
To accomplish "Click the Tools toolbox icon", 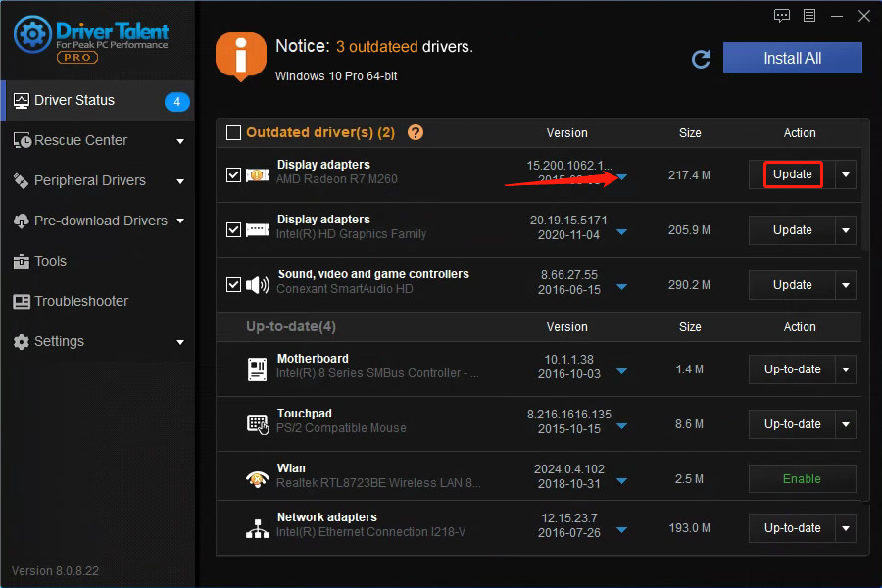I will (x=22, y=261).
